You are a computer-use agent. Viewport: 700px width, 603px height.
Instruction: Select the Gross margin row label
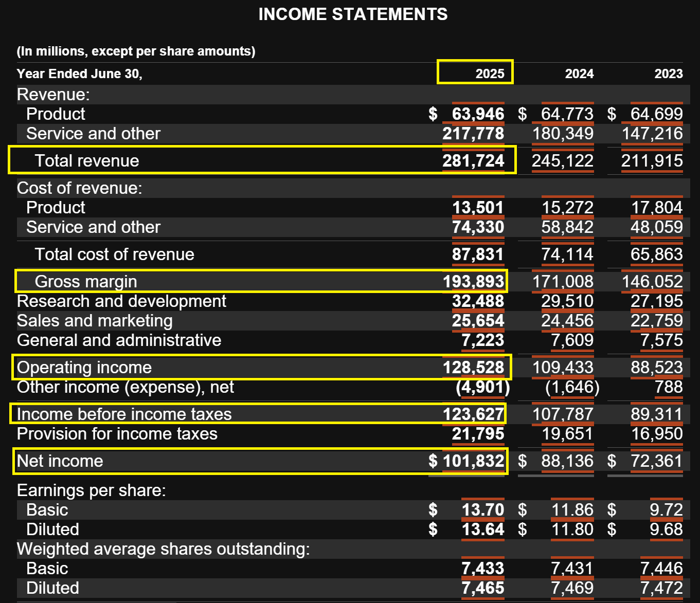pyautogui.click(x=86, y=281)
